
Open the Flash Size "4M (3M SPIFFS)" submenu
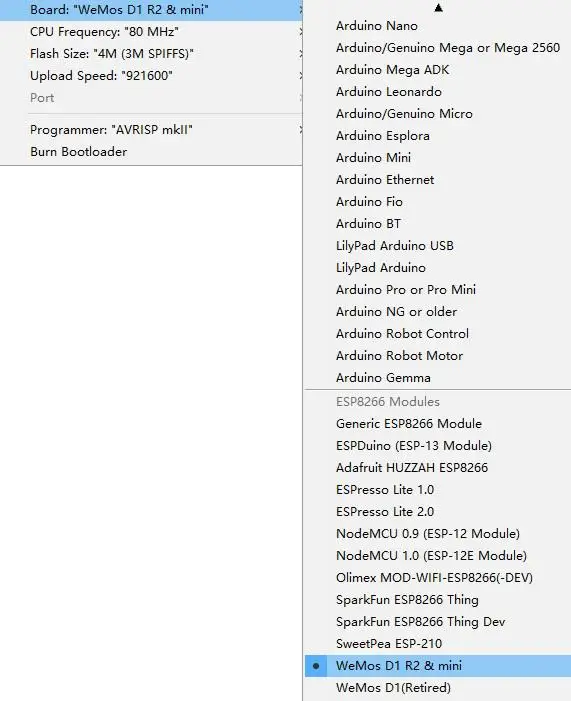coord(151,54)
